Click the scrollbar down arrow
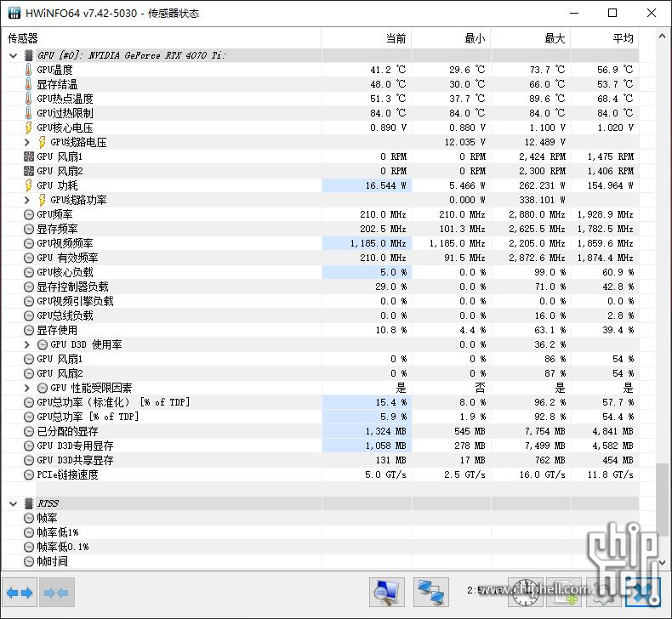The image size is (672, 619). [x=662, y=562]
